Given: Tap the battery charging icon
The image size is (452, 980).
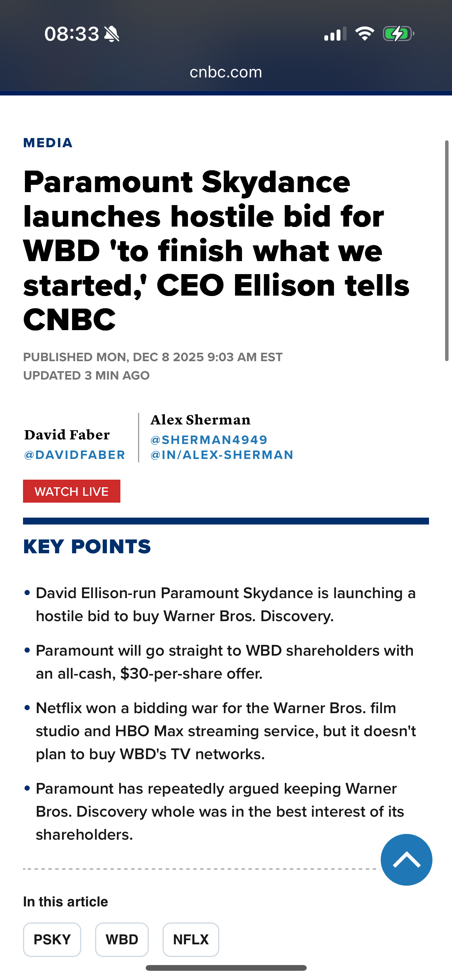Looking at the screenshot, I should (398, 34).
